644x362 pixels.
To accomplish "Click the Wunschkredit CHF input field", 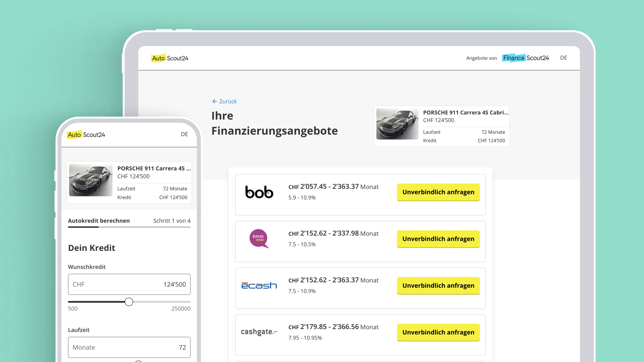I will click(x=129, y=284).
